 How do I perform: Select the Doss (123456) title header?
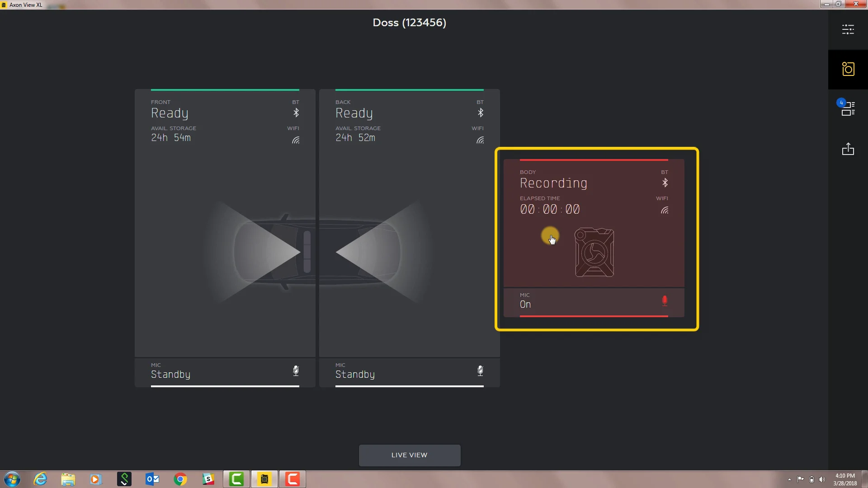pos(409,23)
